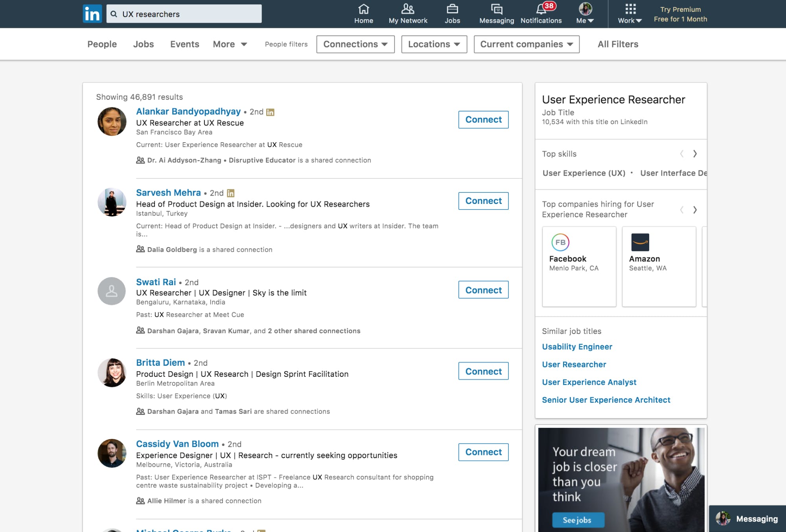Open Sarvesh Mehra's profile name link
The width and height of the screenshot is (786, 532).
click(x=168, y=193)
